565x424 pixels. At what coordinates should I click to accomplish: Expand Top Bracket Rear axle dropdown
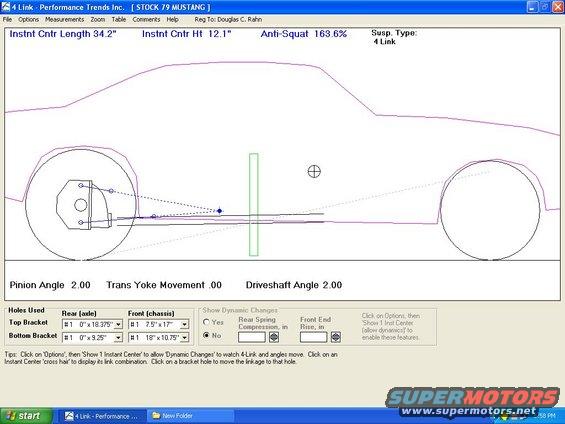(118, 325)
